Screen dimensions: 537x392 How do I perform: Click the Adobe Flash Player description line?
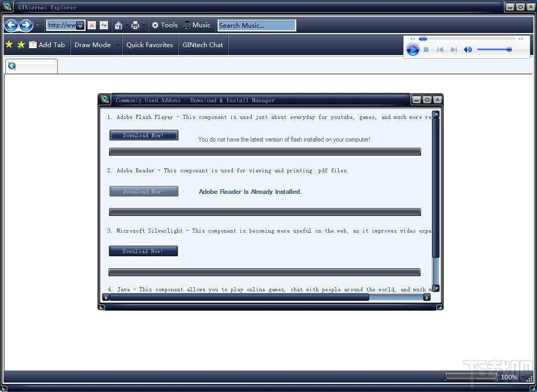click(269, 117)
